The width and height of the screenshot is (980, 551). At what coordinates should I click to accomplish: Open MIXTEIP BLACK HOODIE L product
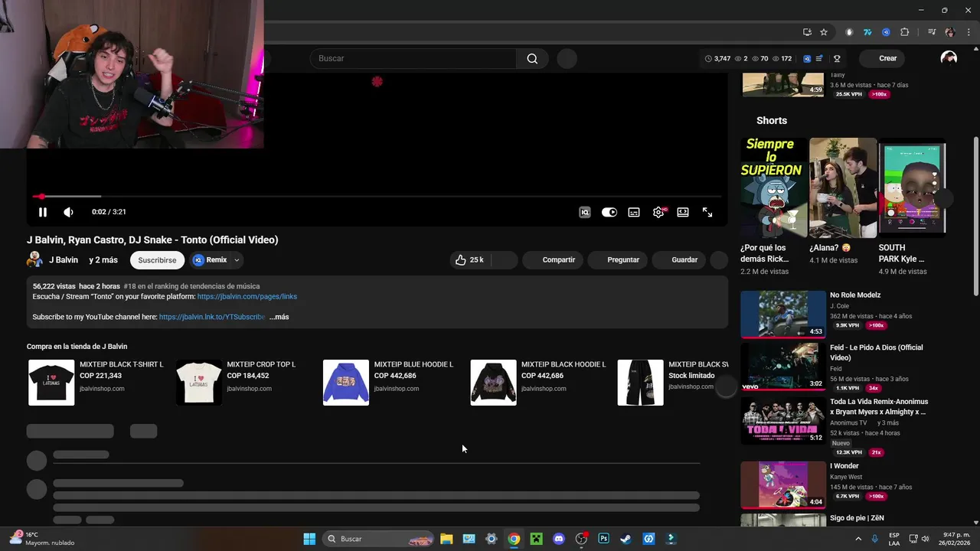tap(537, 382)
